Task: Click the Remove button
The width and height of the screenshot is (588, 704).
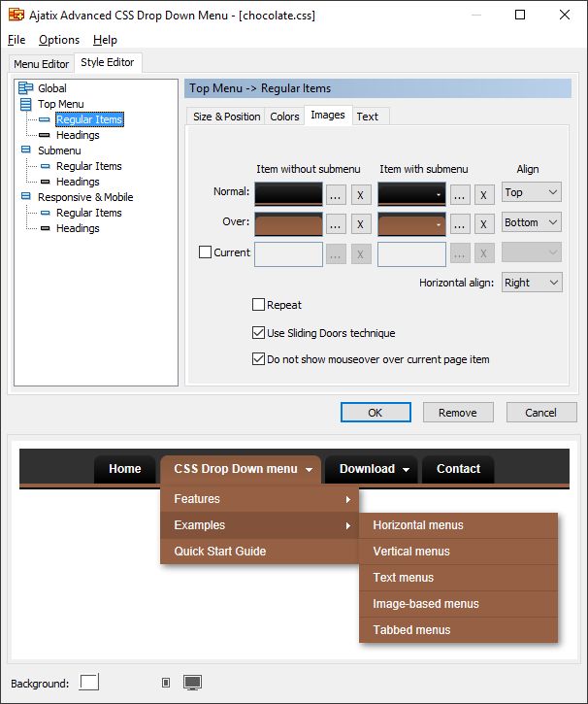Action: [458, 413]
